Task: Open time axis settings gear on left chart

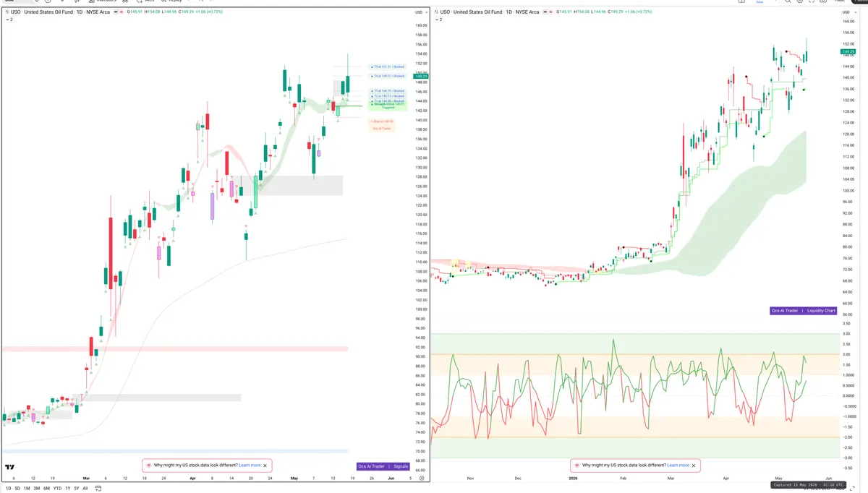Action: [x=422, y=478]
